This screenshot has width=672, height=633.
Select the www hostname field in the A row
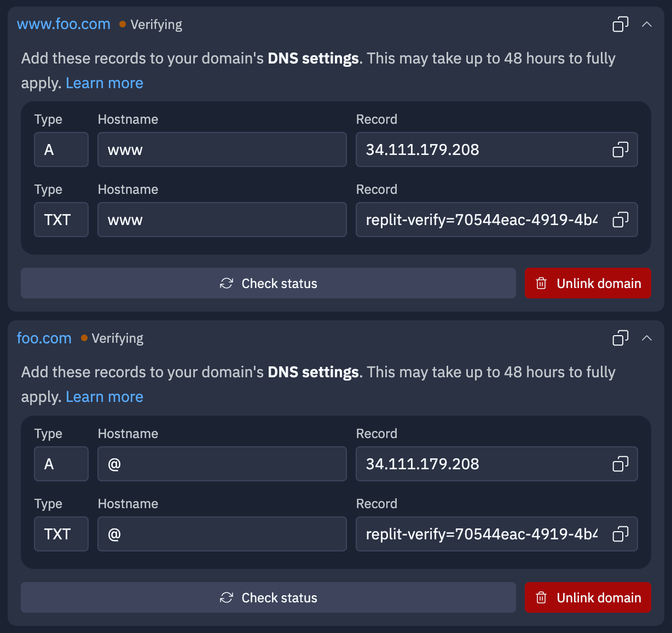[222, 149]
